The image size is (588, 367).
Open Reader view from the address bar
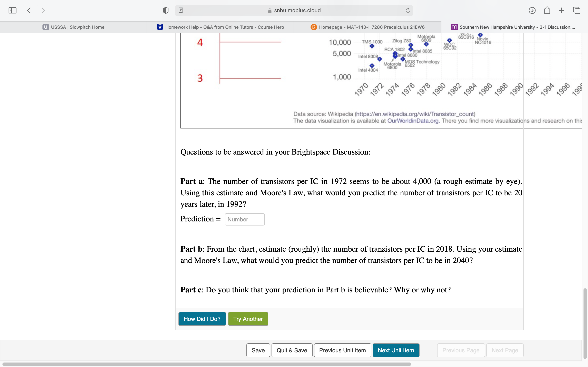pos(181,10)
